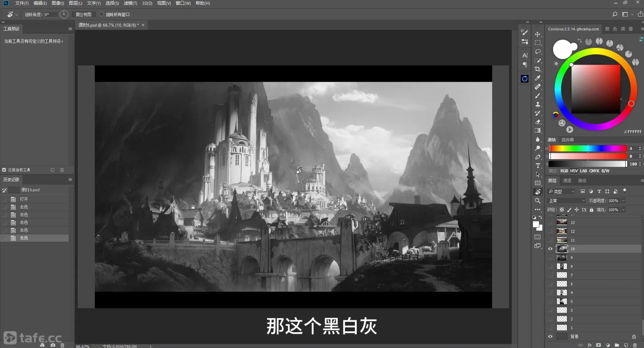The image size is (644, 348).
Task: Click the Add layer mask icon
Action: coord(598,345)
